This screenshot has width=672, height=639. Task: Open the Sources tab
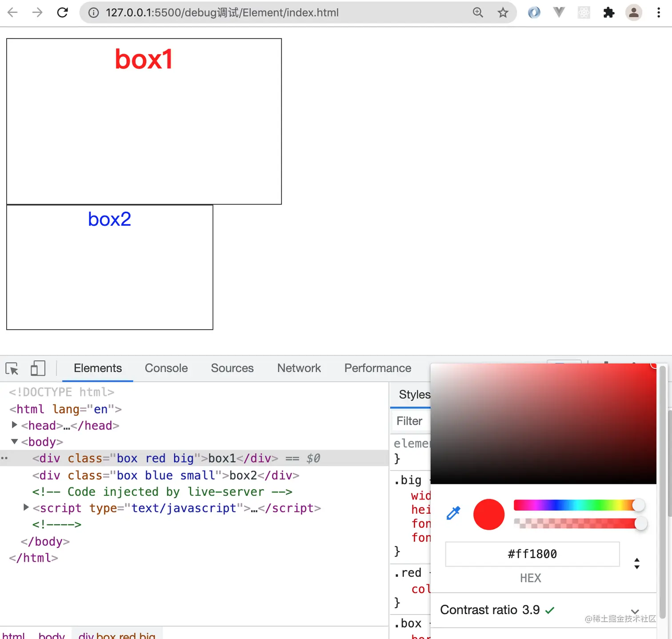[x=232, y=368]
